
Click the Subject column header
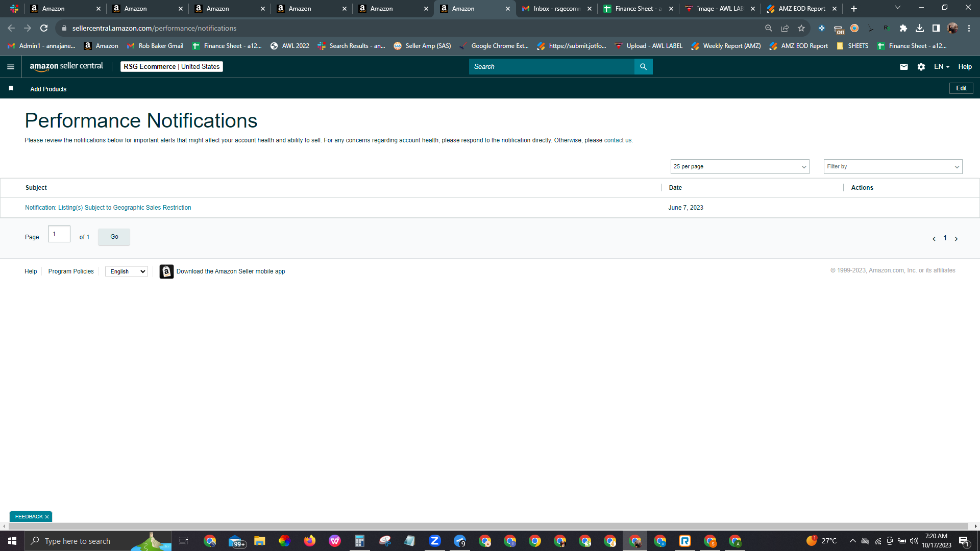[36, 188]
